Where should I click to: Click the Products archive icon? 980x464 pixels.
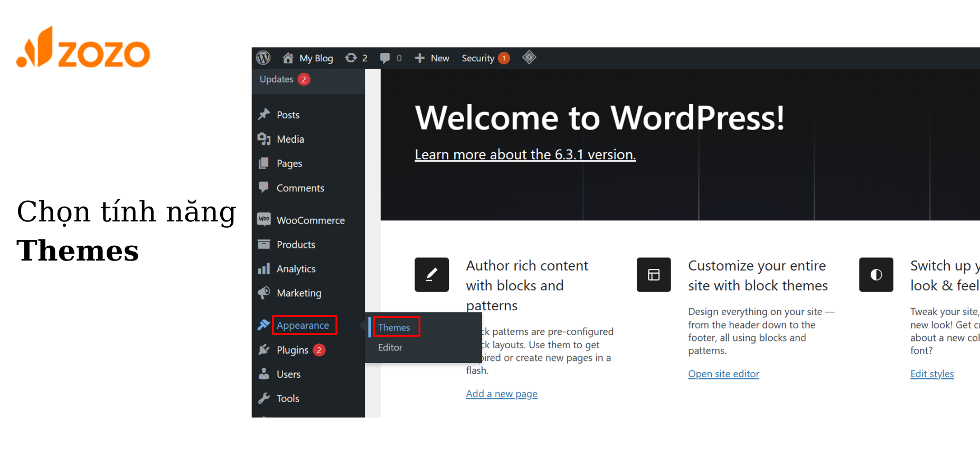pos(263,244)
